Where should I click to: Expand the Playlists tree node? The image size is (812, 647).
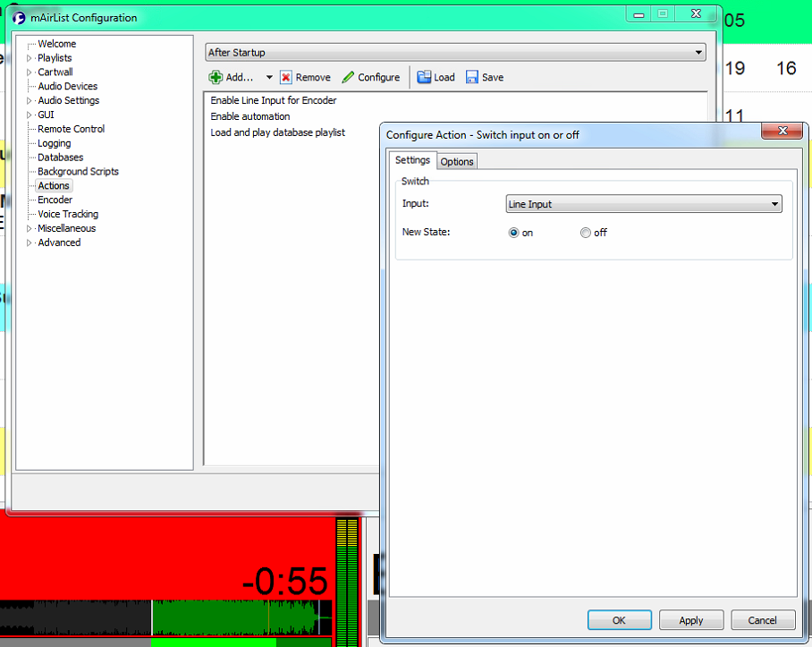tap(29, 58)
